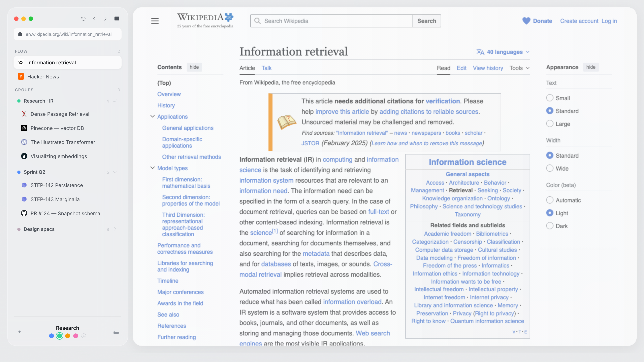Click the magnifier icon in the search box
Screen dimensions: 644x362
pos(257,21)
